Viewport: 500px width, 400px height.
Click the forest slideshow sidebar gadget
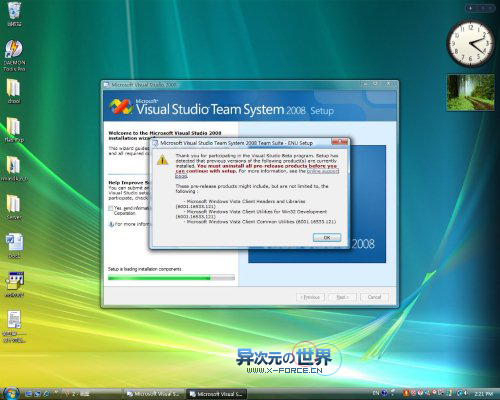click(x=471, y=92)
